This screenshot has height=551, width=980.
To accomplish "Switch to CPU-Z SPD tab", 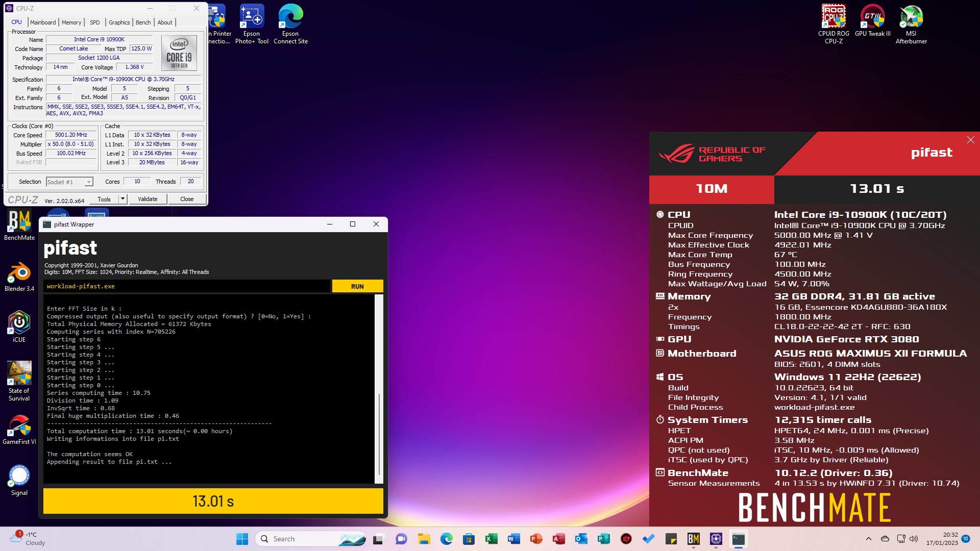I will (x=95, y=22).
